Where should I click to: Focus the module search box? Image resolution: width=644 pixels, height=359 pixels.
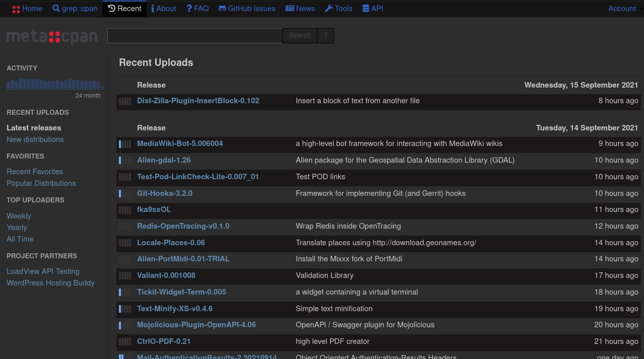(195, 36)
